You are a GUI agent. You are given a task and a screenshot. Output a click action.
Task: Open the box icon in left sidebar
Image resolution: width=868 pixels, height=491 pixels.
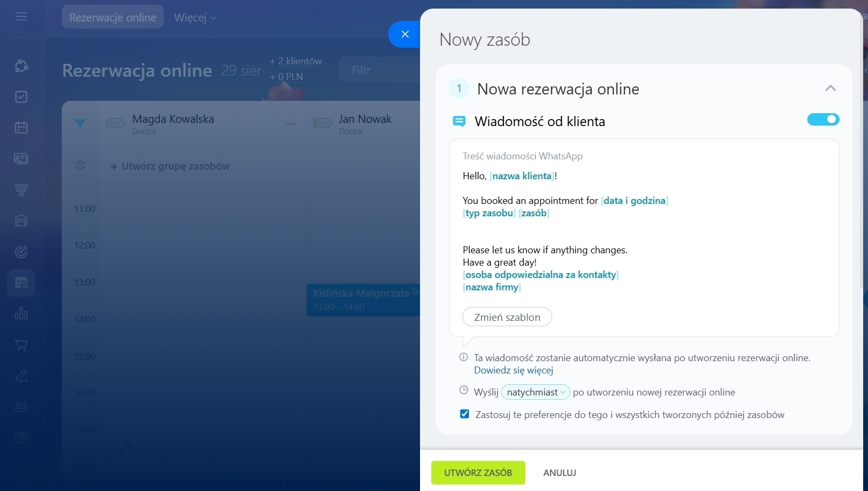pos(21,438)
